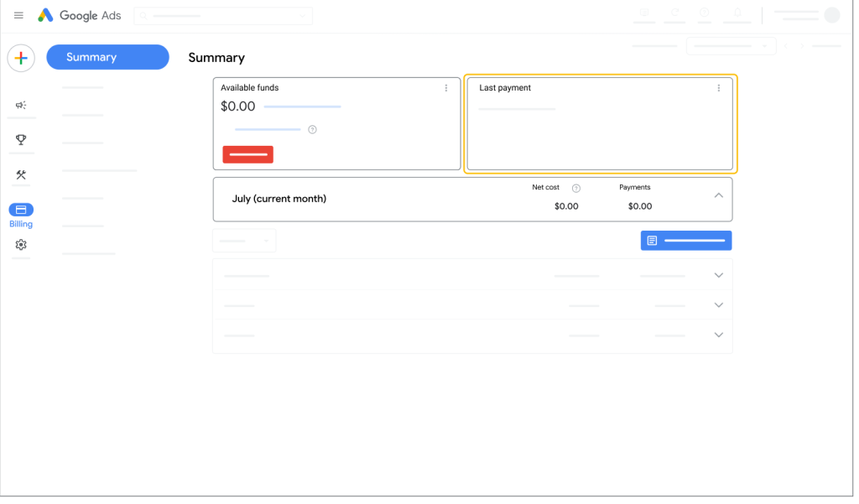Viewport: 859px width, 504px height.
Task: Open the Admin gear icon in sidebar
Action: tap(21, 244)
